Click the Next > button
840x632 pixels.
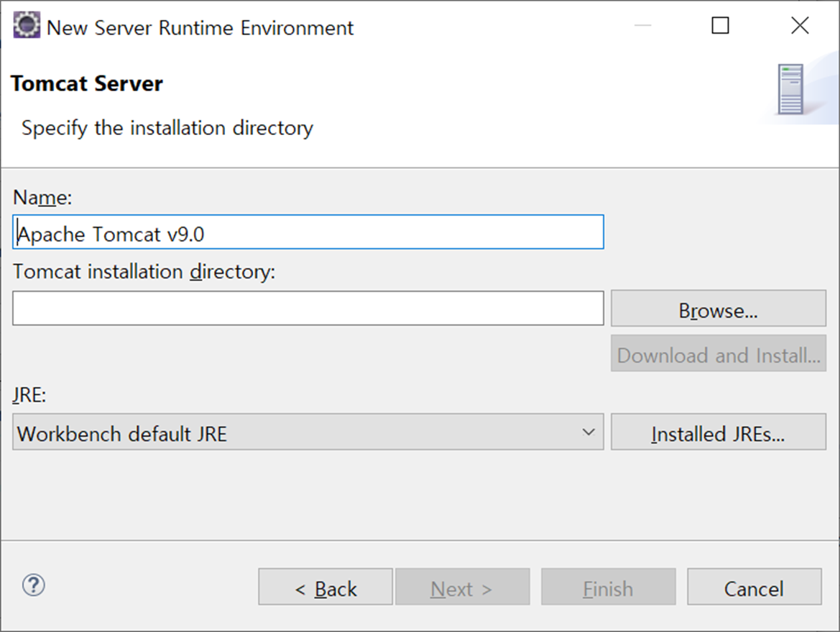coord(462,587)
